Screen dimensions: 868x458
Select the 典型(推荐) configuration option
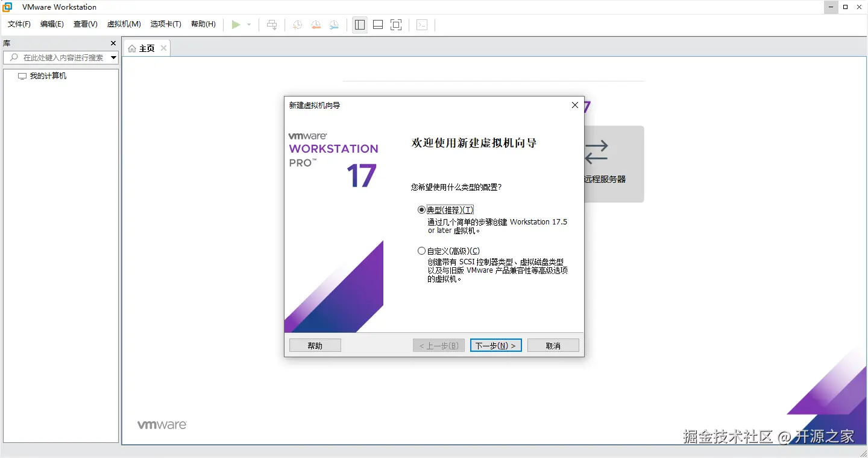[421, 209]
